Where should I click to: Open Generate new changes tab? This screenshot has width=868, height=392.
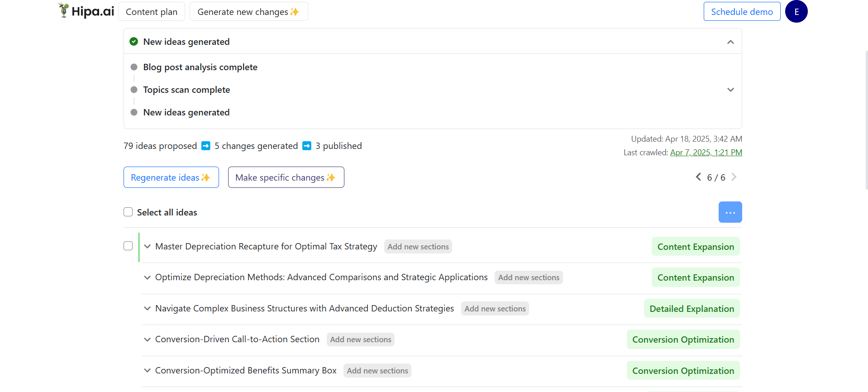point(248,12)
